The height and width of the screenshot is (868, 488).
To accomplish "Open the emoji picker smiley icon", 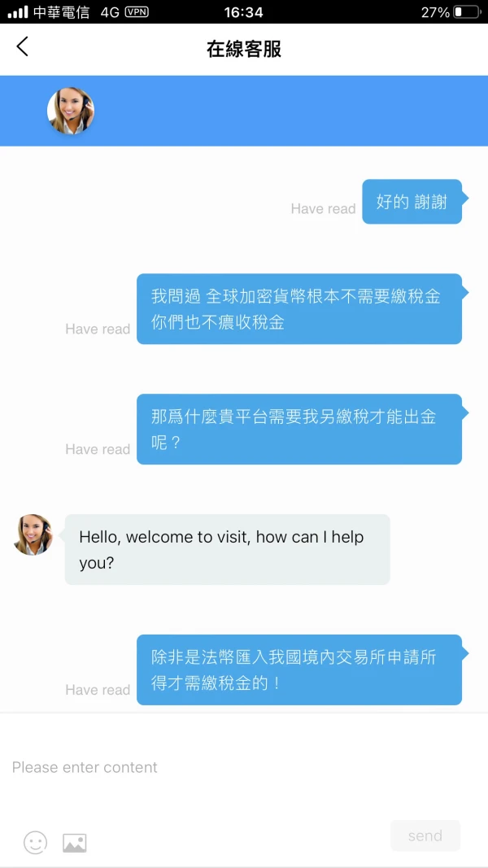I will click(x=36, y=843).
